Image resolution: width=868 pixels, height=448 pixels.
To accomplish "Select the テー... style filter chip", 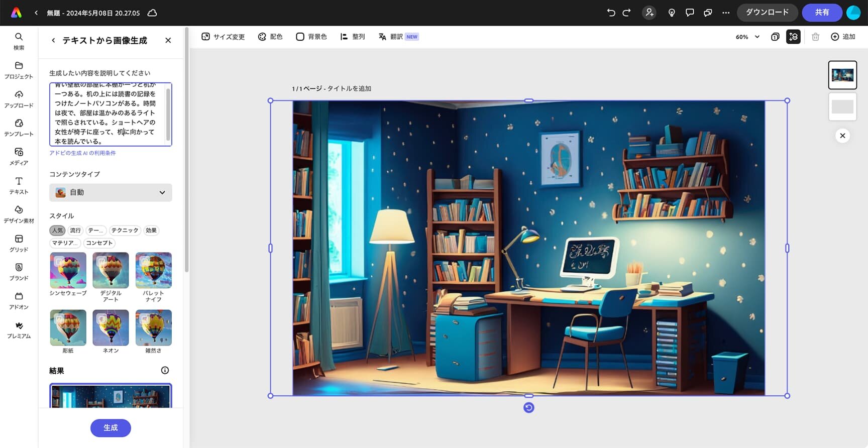I will (96, 230).
